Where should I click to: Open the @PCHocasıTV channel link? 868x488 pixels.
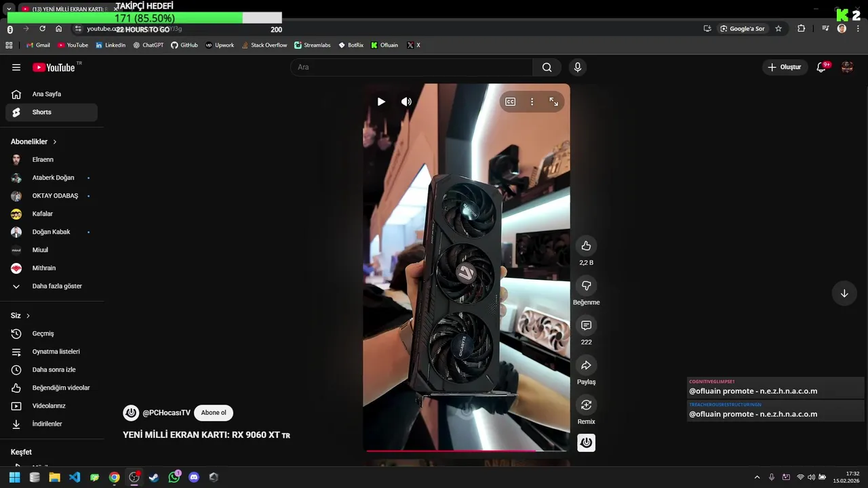tap(167, 413)
